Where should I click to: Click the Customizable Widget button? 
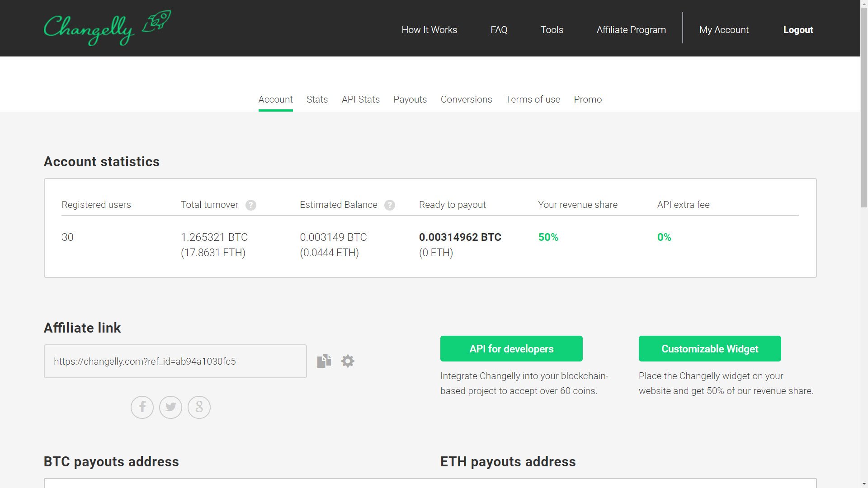pyautogui.click(x=709, y=348)
